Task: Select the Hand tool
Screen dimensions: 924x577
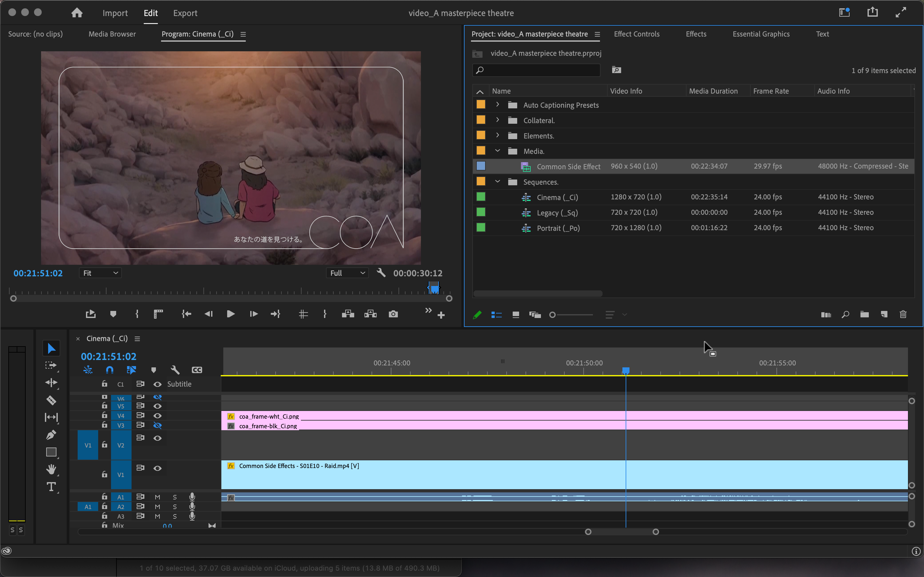Action: pyautogui.click(x=51, y=469)
